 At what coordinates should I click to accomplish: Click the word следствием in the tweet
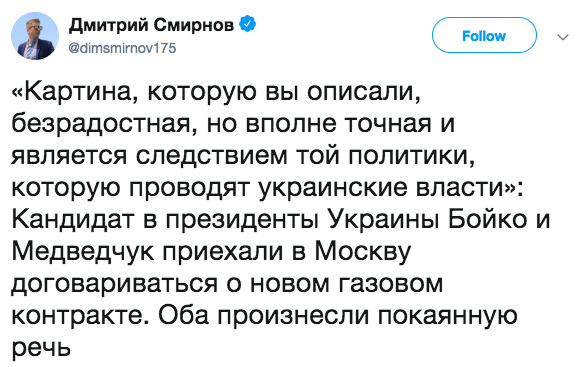tap(211, 156)
